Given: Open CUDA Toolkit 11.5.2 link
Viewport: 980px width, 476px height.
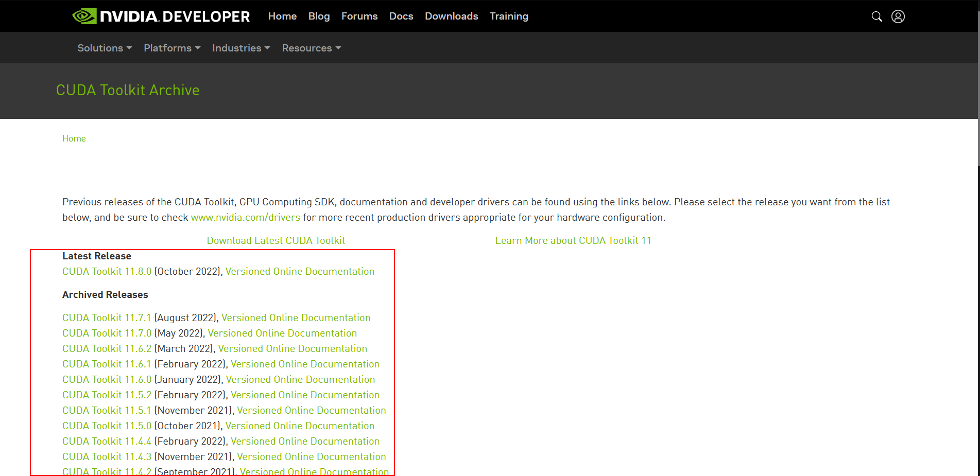Looking at the screenshot, I should click(x=107, y=395).
